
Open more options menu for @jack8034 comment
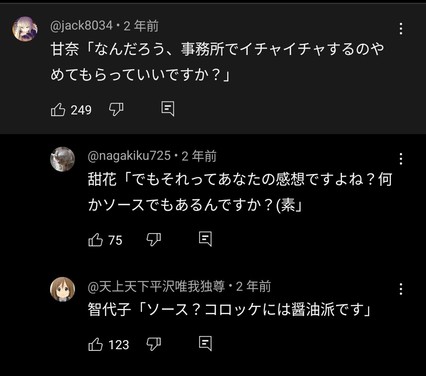click(401, 29)
